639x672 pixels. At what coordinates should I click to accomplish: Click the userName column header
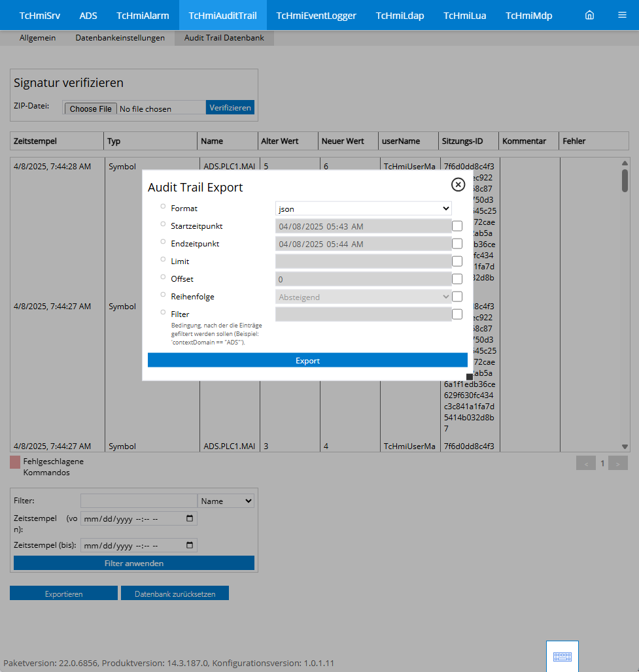408,141
